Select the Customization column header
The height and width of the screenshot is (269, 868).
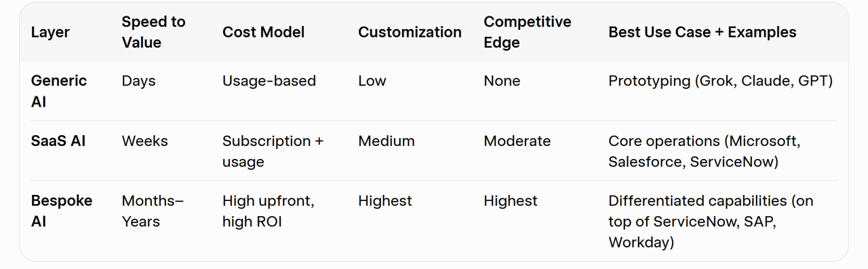pyautogui.click(x=410, y=32)
